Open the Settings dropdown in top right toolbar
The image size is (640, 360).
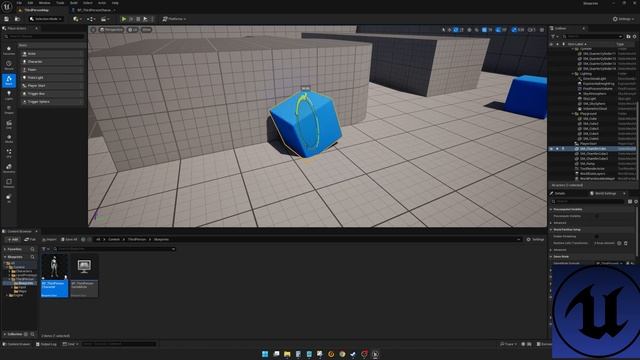pos(624,19)
